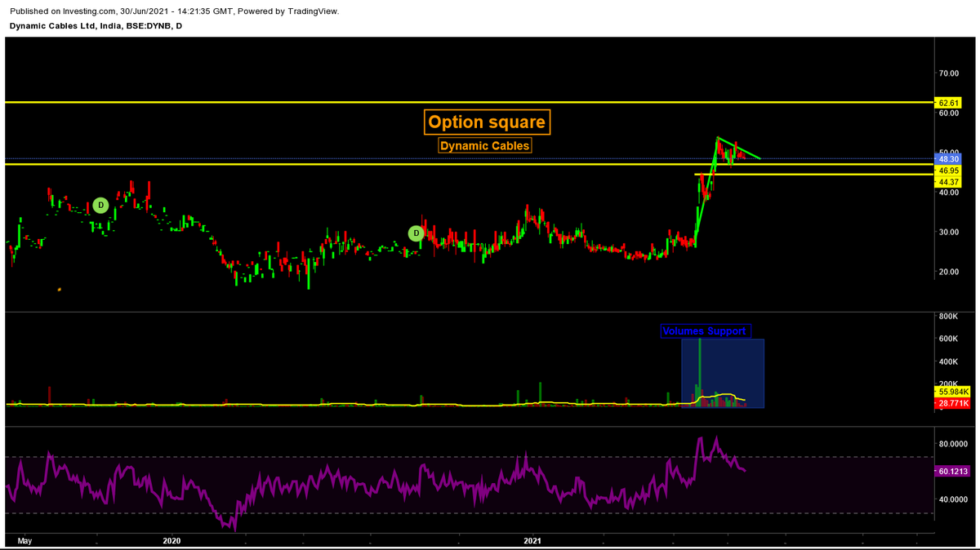Screen dimensions: 980x550
Task: Select the Volumes Support annotation
Action: point(706,330)
